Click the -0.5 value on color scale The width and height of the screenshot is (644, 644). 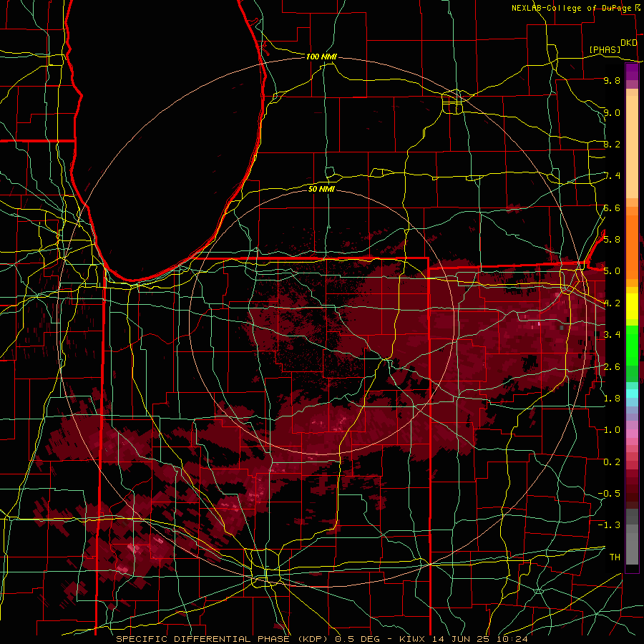point(609,493)
